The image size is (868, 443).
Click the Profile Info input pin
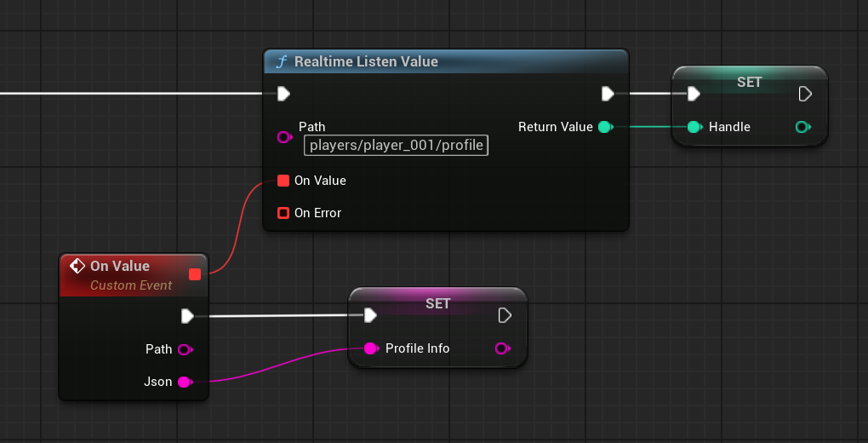tap(370, 348)
